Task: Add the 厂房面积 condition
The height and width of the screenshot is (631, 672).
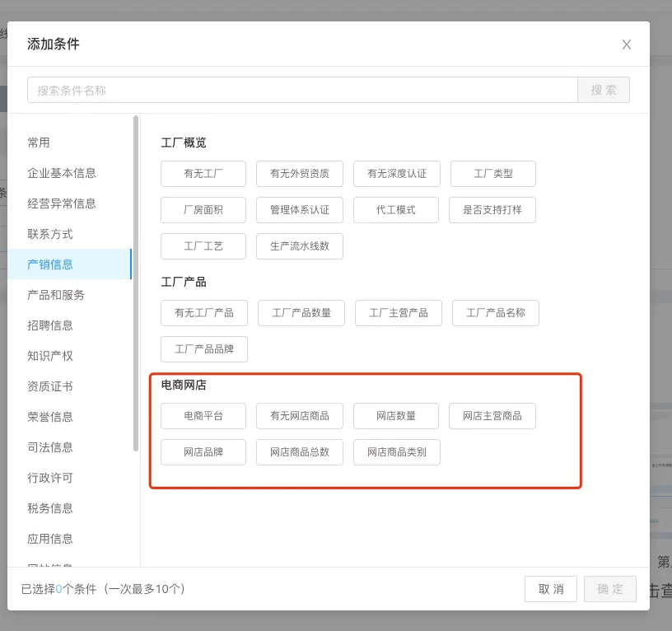Action: tap(203, 210)
